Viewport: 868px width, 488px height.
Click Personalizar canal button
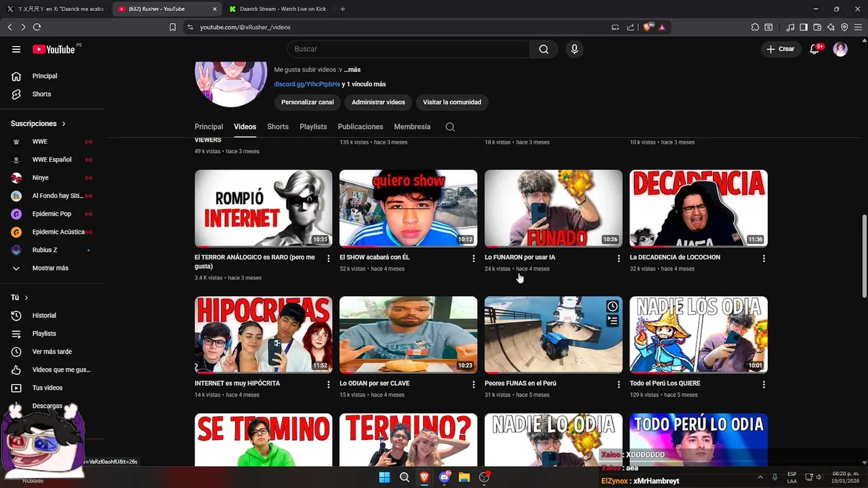point(308,102)
